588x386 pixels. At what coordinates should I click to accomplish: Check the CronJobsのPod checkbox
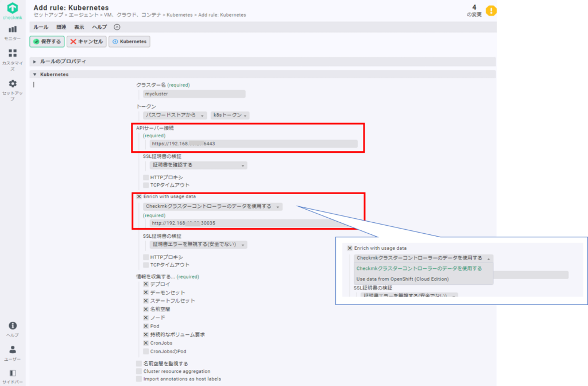point(146,352)
